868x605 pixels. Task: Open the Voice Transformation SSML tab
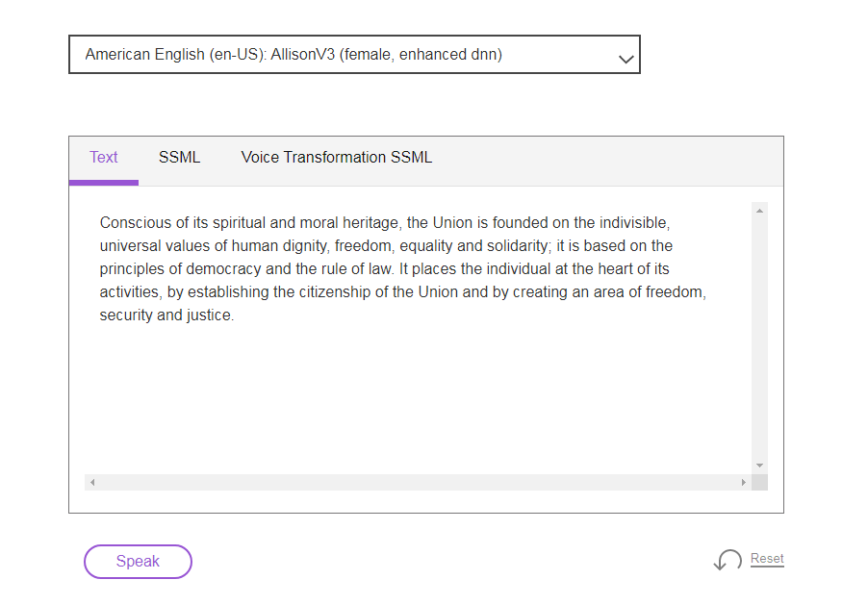[337, 158]
